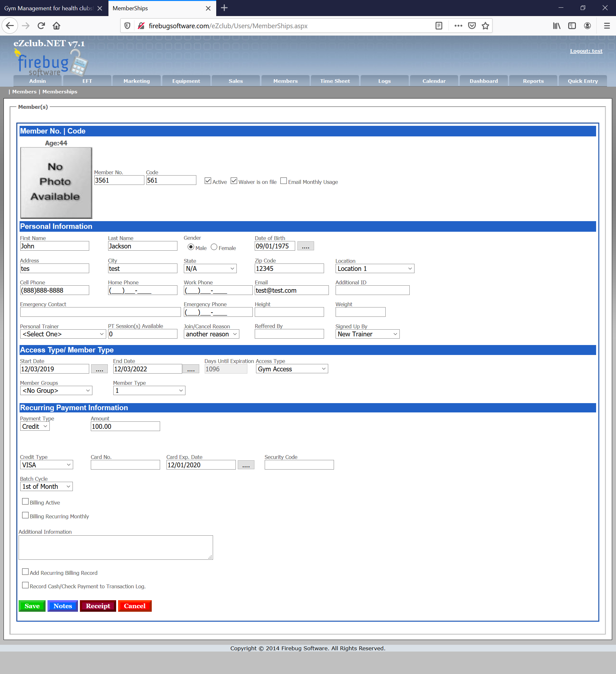This screenshot has height=674, width=616.
Task: Select Male radio button for Gender
Action: click(190, 247)
